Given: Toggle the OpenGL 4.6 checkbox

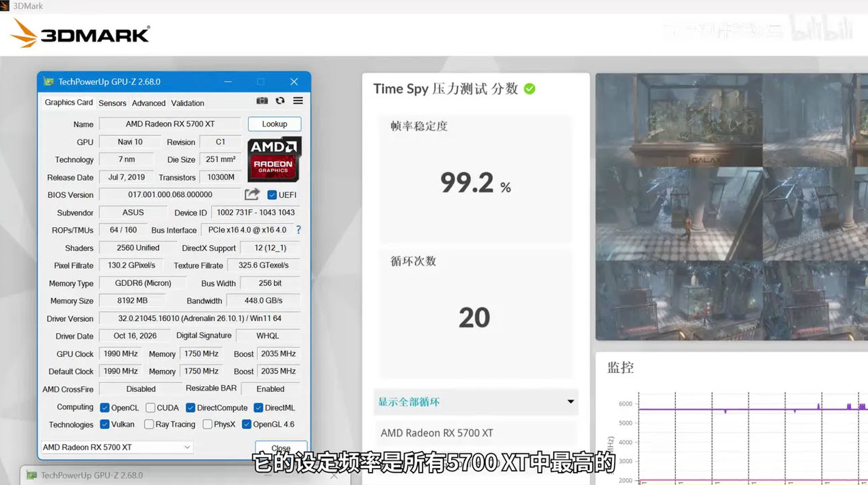Looking at the screenshot, I should 247,424.
